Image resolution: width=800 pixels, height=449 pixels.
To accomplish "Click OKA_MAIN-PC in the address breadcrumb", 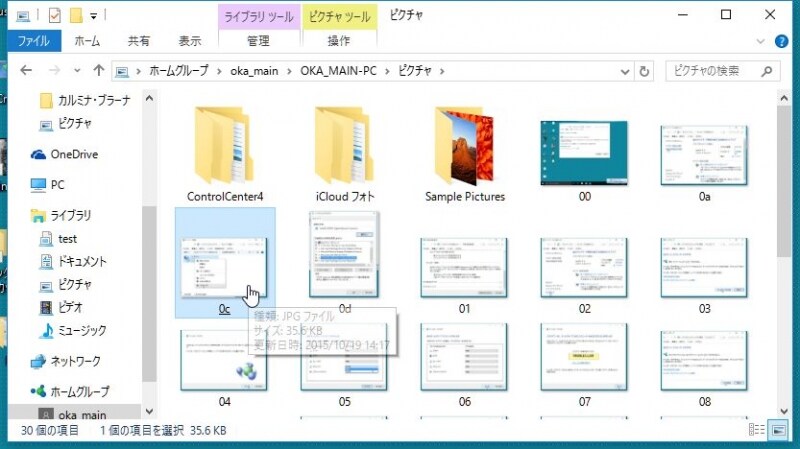I will [340, 71].
